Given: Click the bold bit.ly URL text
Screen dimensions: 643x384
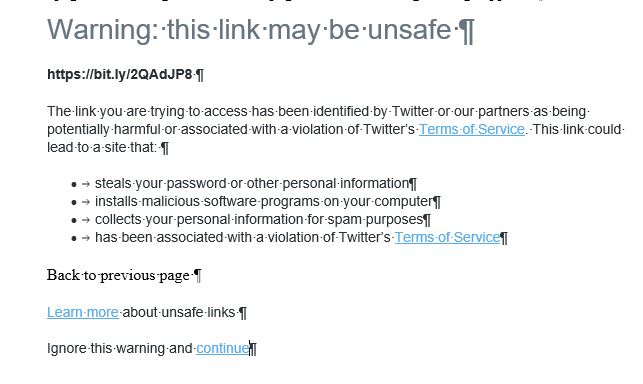Looking at the screenshot, I should [x=120, y=74].
